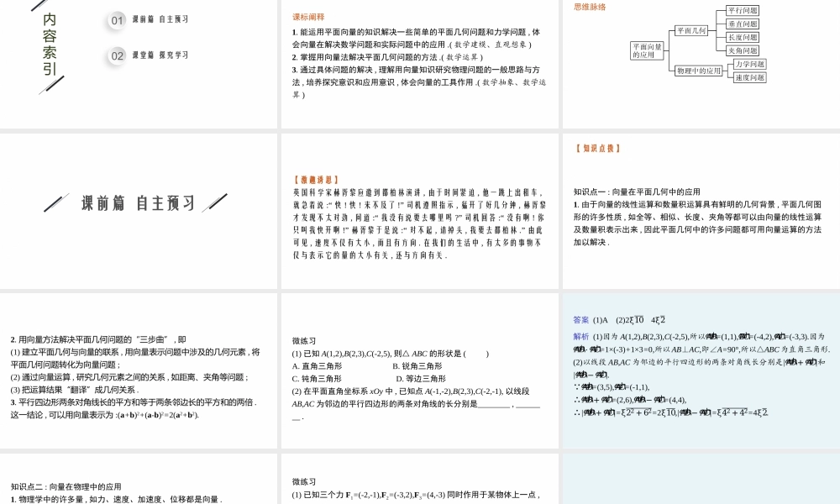Click the 速度问题 node in the mind map

pyautogui.click(x=750, y=78)
